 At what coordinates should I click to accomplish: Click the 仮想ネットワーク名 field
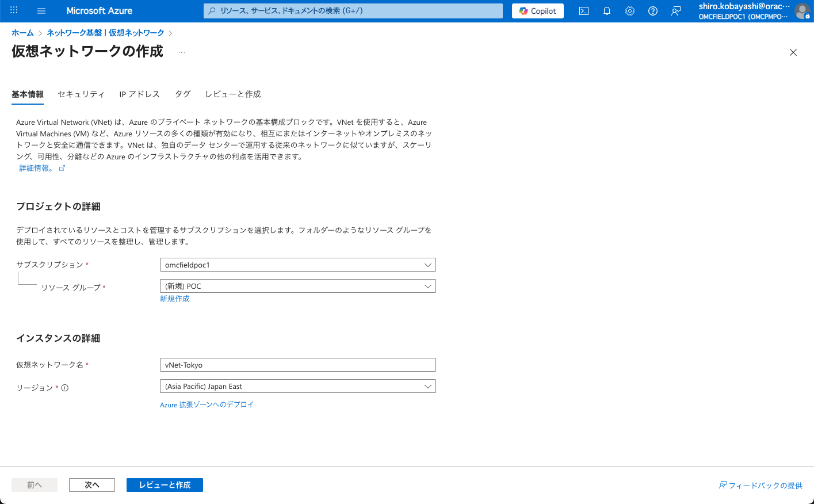pyautogui.click(x=297, y=365)
